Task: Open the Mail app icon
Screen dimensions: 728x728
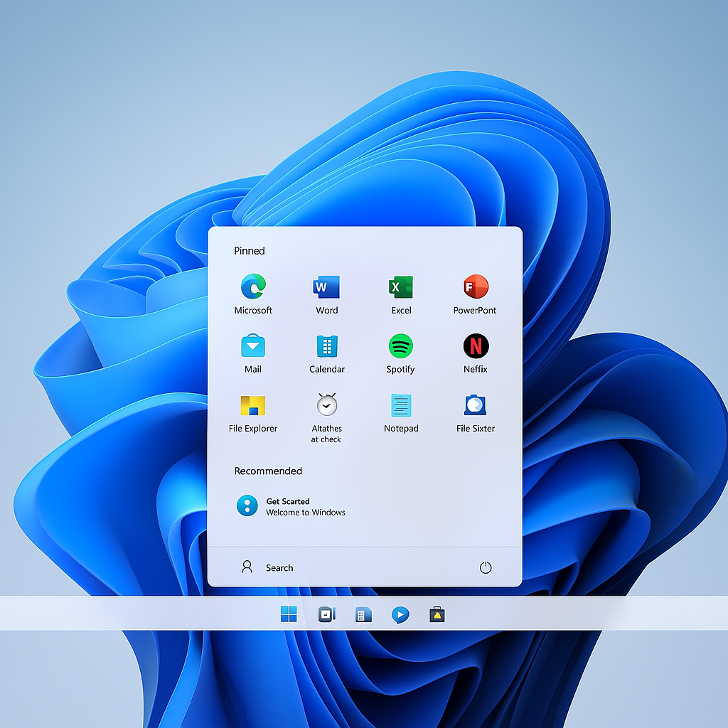Action: click(253, 346)
